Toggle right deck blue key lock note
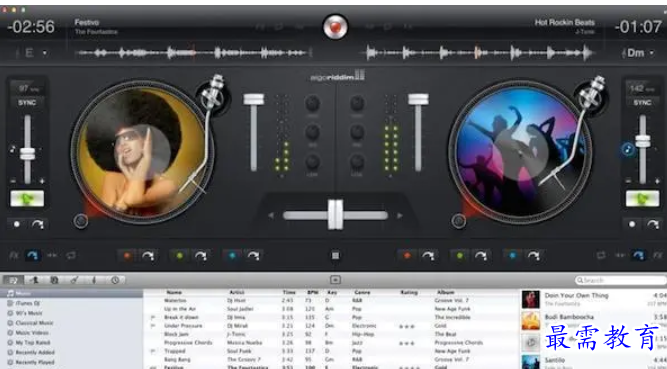The image size is (667, 369). pos(628,149)
